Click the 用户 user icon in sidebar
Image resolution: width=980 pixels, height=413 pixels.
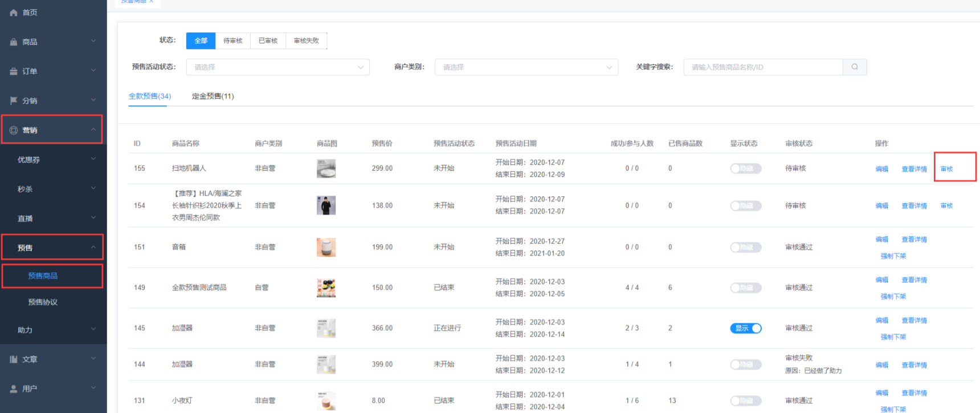coord(14,389)
